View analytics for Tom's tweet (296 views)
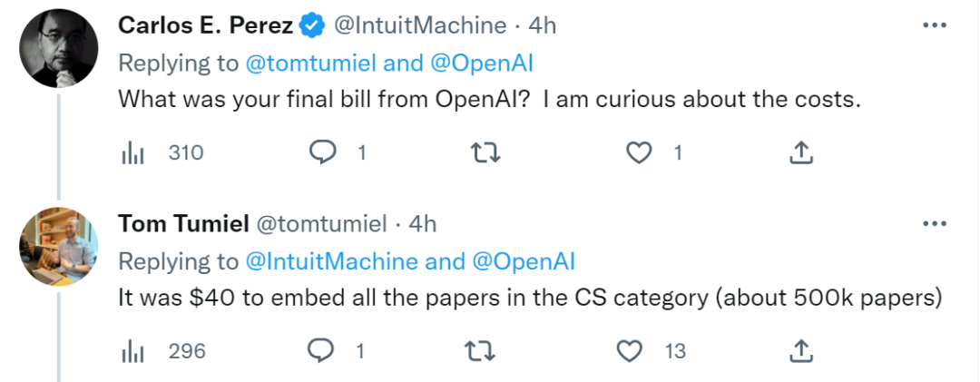Screen dimensions: 980x382 point(133,350)
